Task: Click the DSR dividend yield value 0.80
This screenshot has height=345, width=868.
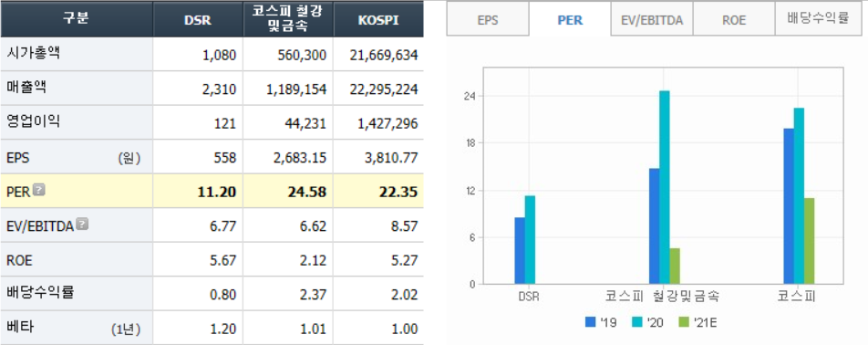Action: tap(223, 295)
